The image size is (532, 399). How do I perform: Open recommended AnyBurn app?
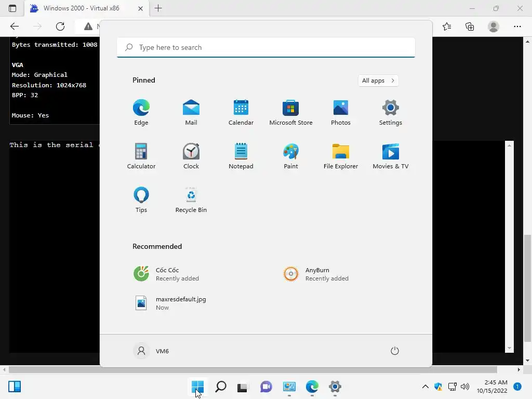315,274
